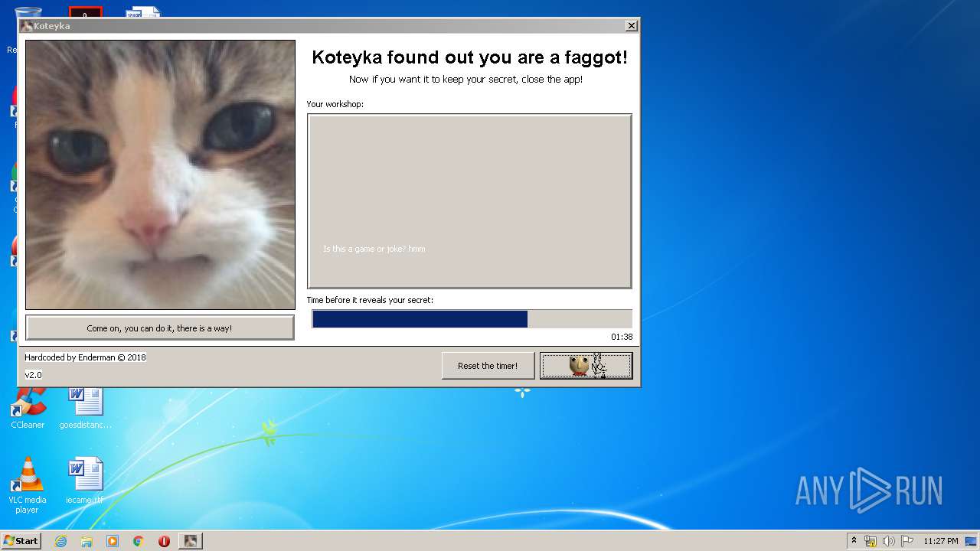Close the Koteyka window

coord(631,26)
